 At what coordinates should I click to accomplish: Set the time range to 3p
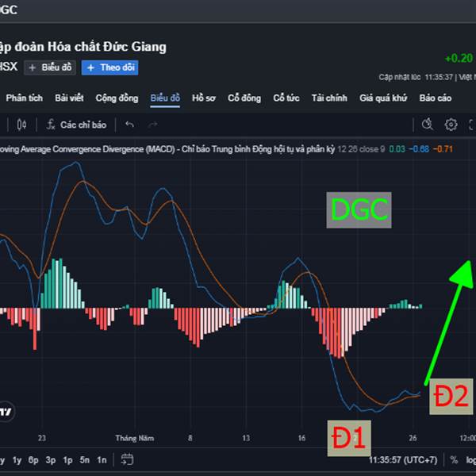pyautogui.click(x=51, y=460)
